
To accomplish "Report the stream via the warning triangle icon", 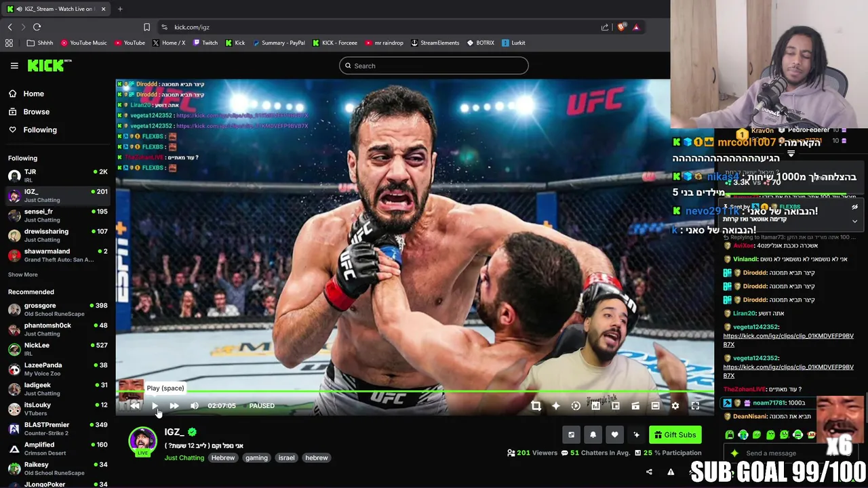I will coord(671,472).
